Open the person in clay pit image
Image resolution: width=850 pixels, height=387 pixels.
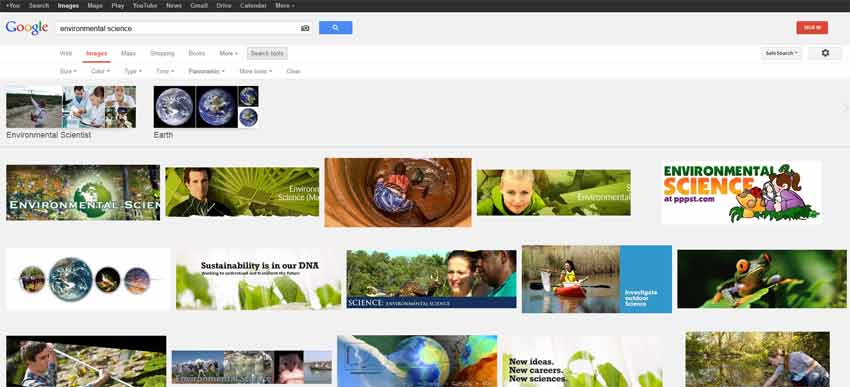tap(398, 192)
